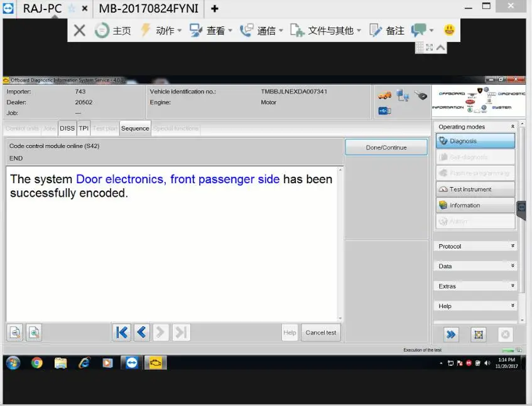The image size is (532, 406).
Task: Click the fit-to-screen icon in bottom panel
Action: tap(479, 335)
